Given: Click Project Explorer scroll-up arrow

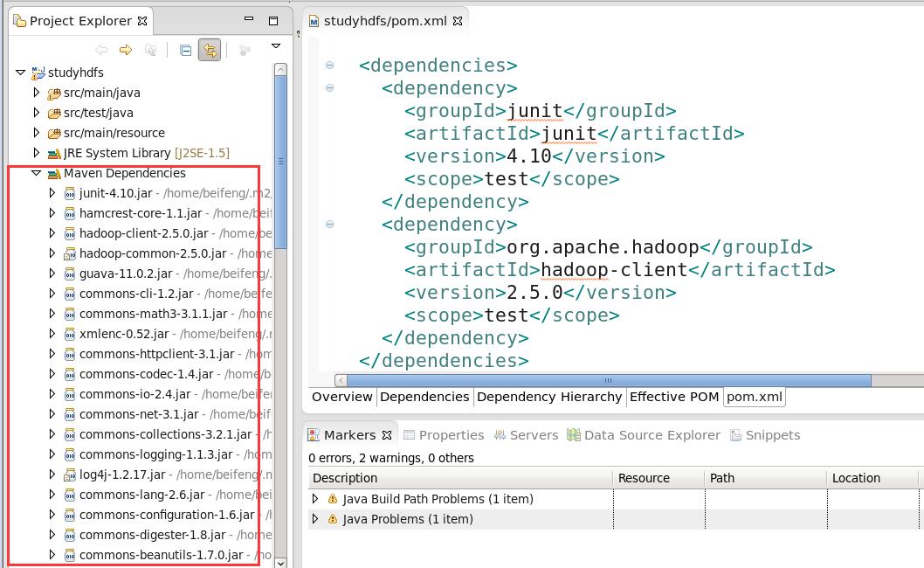Looking at the screenshot, I should [280, 69].
